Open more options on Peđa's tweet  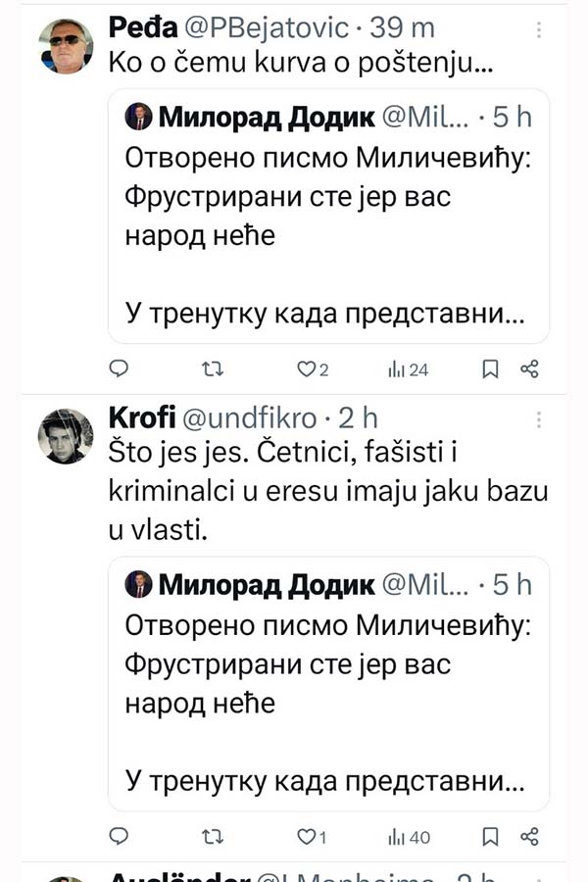538,29
